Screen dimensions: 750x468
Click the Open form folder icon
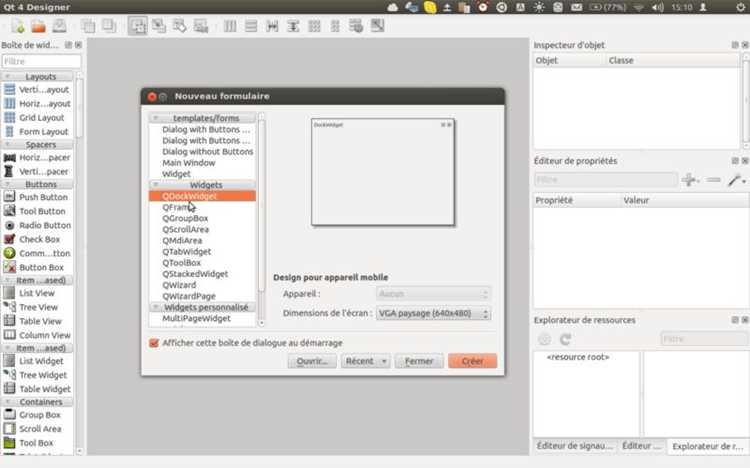coord(39,26)
